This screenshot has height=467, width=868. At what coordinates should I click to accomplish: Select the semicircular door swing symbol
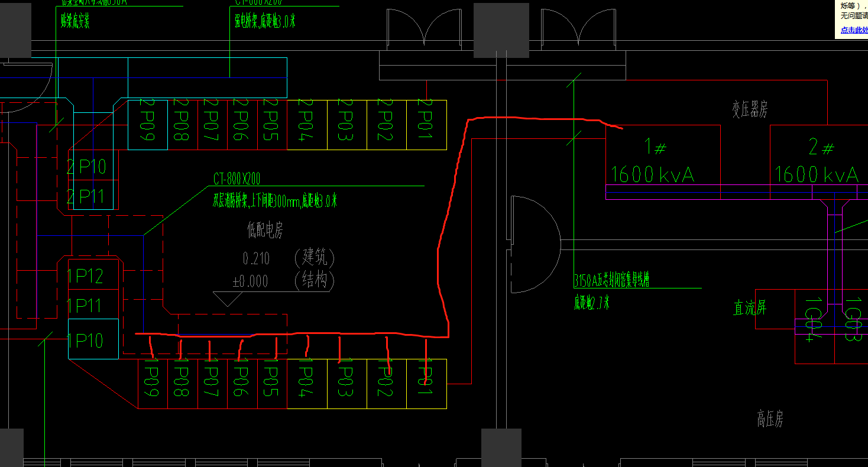[x=535, y=244]
